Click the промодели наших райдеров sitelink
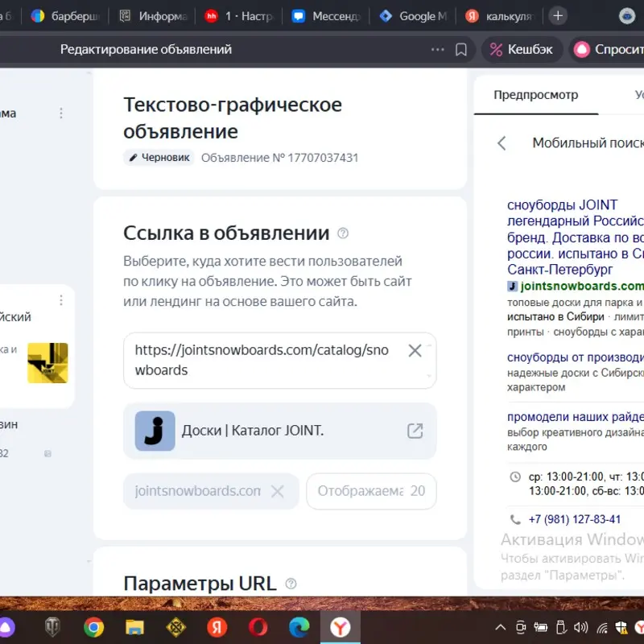The image size is (644, 644). click(575, 417)
